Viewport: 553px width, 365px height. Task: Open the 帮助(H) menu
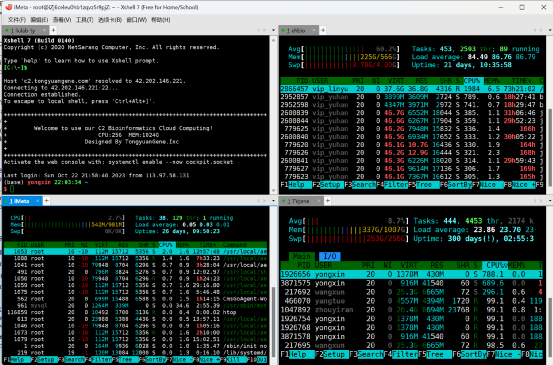click(161, 20)
